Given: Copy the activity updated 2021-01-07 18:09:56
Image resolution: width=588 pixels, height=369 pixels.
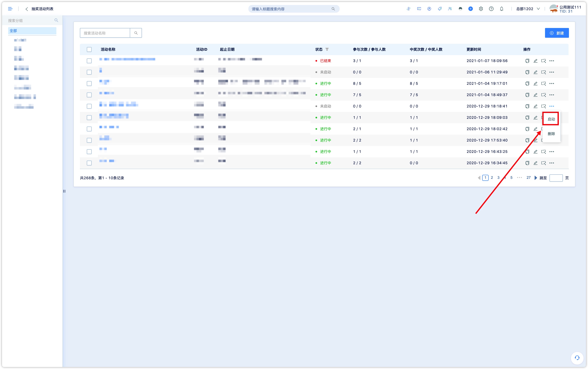Looking at the screenshot, I should pos(527,61).
